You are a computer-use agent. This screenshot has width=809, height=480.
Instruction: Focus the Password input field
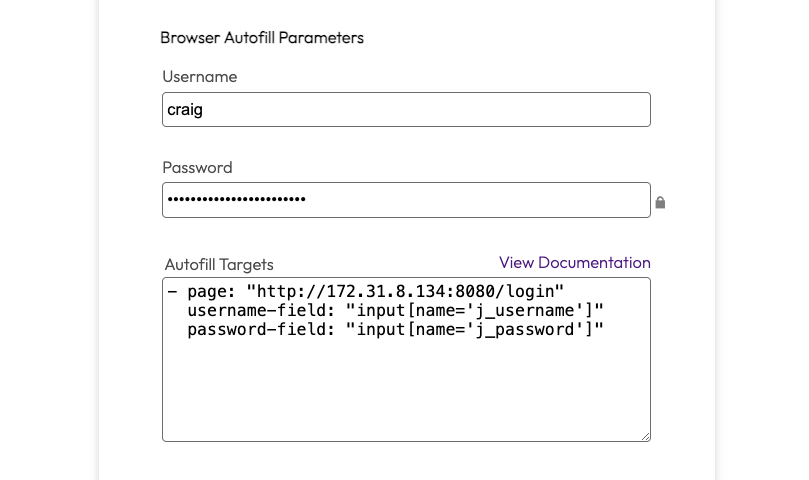coord(406,200)
